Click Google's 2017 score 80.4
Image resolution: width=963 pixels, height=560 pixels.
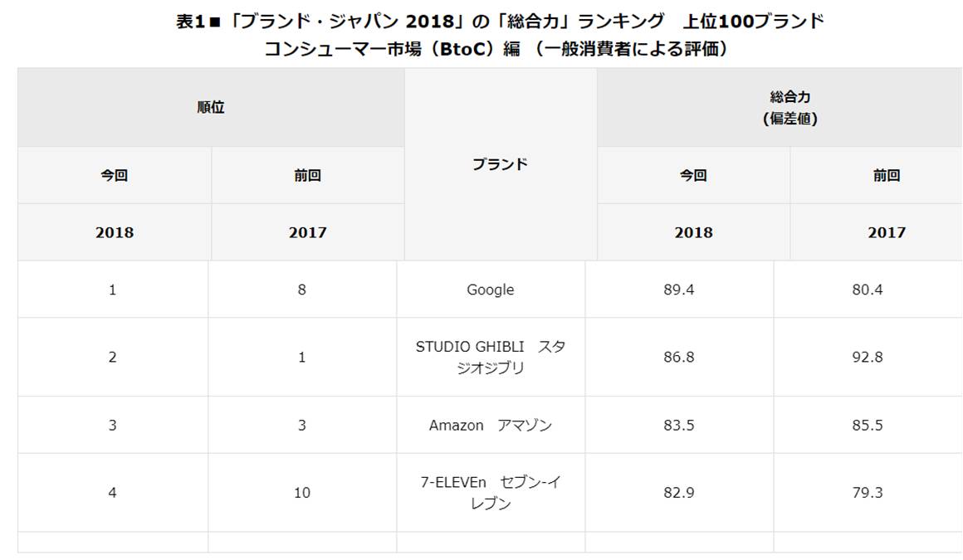point(868,290)
